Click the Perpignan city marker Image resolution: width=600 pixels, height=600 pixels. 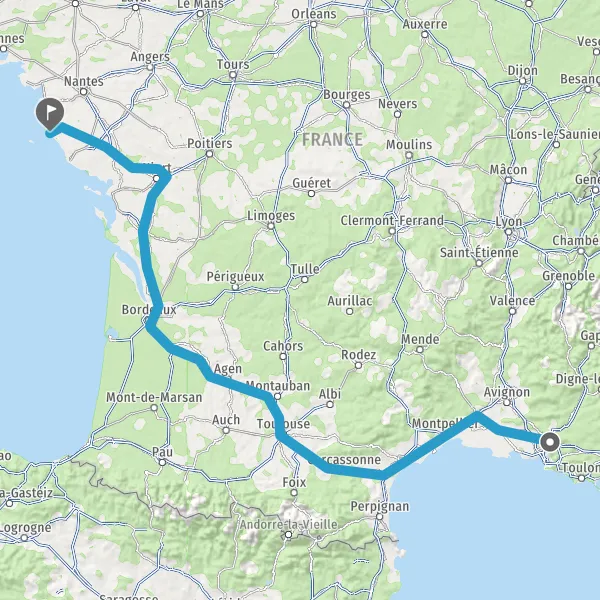(379, 517)
